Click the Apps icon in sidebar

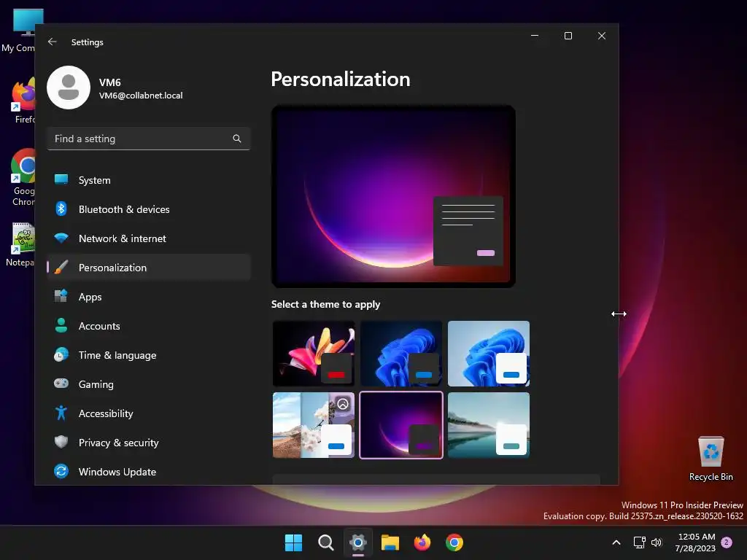click(x=61, y=296)
